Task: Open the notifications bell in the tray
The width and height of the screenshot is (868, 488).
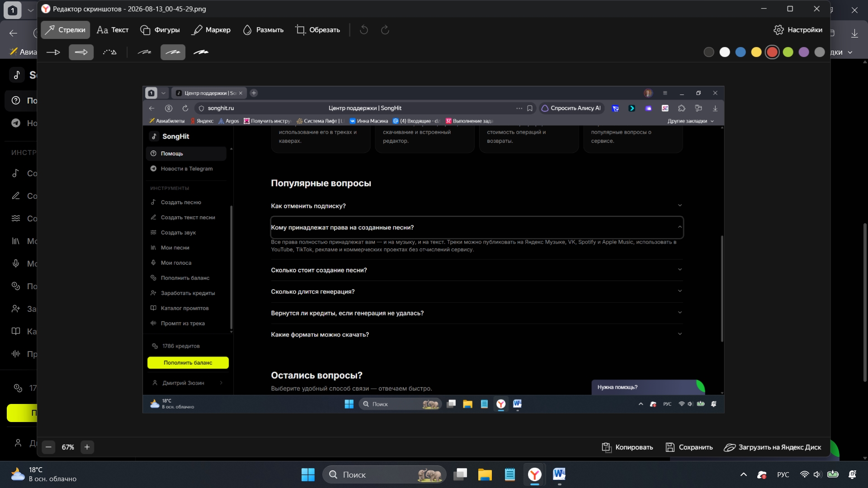Action: click(x=853, y=474)
